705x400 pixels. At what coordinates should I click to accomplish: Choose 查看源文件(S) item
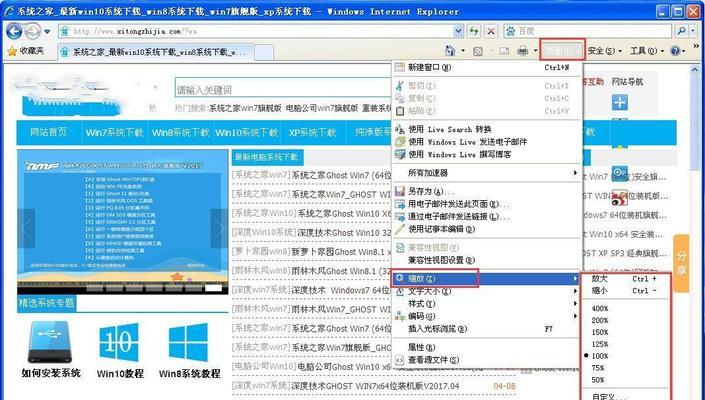pyautogui.click(x=487, y=360)
